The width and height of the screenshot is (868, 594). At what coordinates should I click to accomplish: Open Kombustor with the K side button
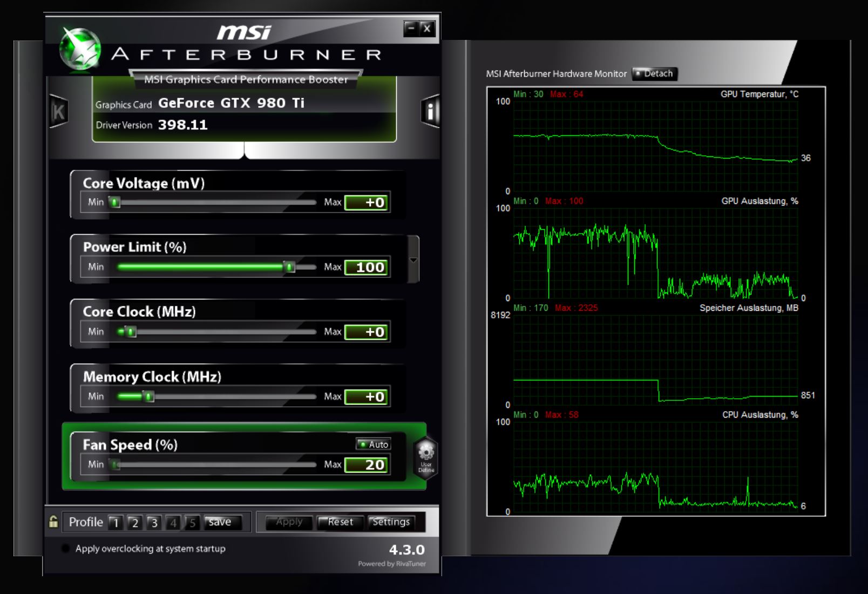[x=58, y=111]
